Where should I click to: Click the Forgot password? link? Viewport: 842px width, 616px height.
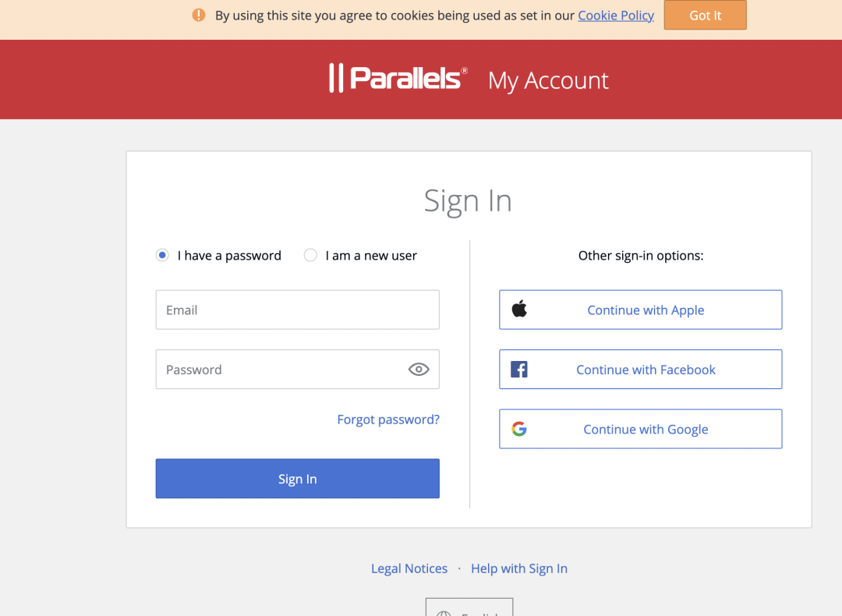pos(388,420)
